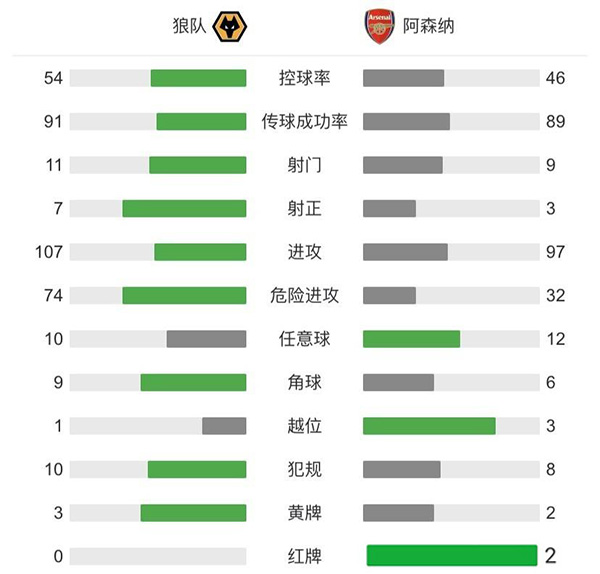Select the 危险进攻 stat label
The image size is (600, 574).
[305, 296]
